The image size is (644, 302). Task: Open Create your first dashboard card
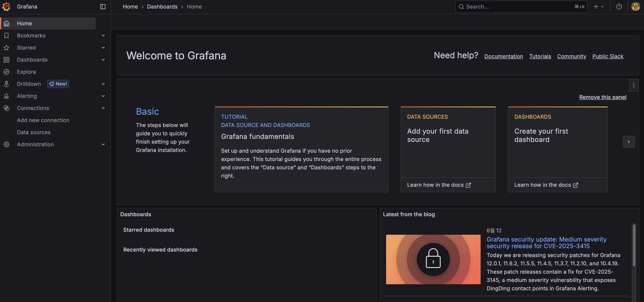coord(558,142)
